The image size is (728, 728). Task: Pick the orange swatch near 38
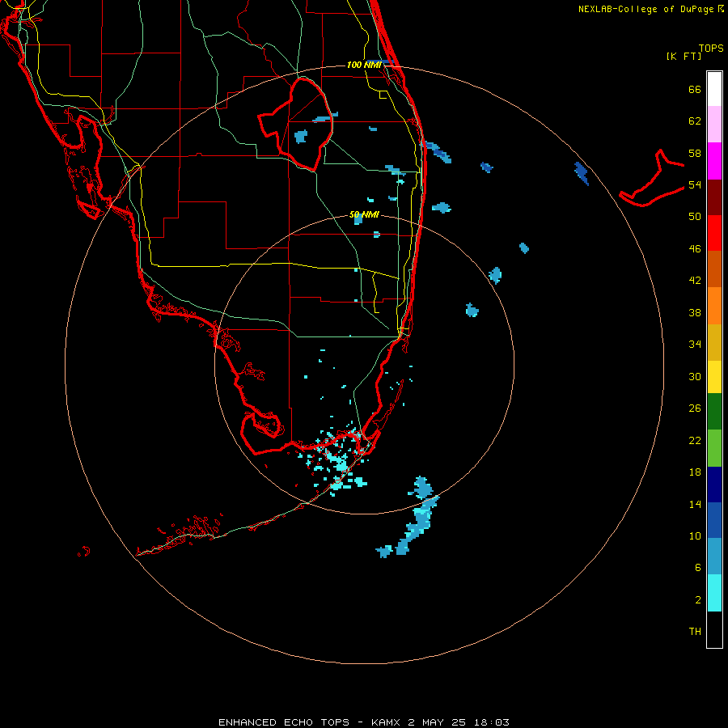[714, 306]
